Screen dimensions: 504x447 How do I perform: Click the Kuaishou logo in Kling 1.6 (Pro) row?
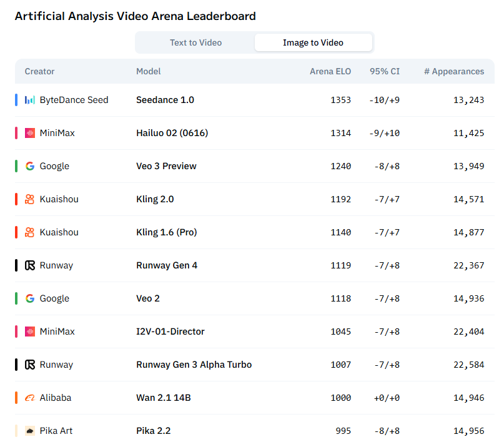pos(30,232)
